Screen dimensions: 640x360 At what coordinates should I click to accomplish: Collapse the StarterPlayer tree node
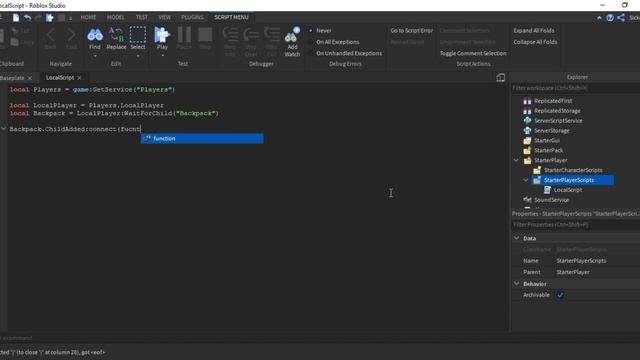pos(516,160)
